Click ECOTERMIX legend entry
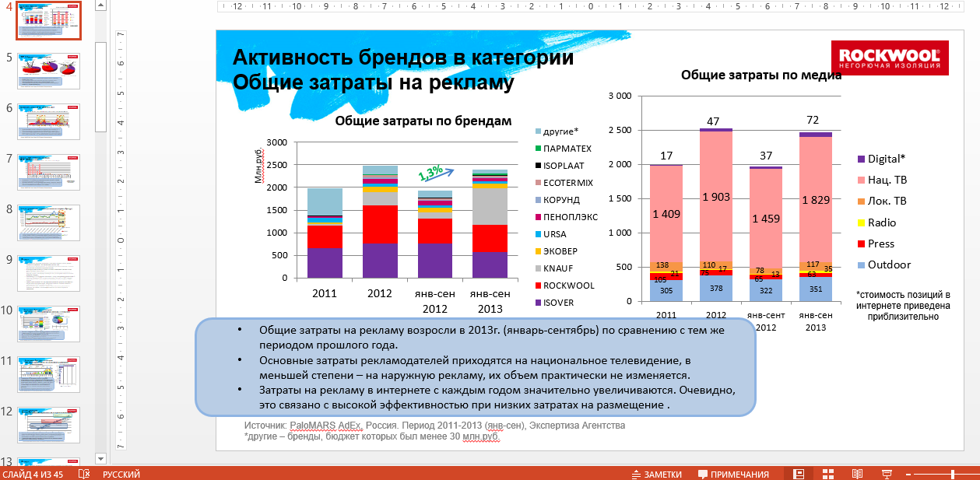 click(564, 182)
